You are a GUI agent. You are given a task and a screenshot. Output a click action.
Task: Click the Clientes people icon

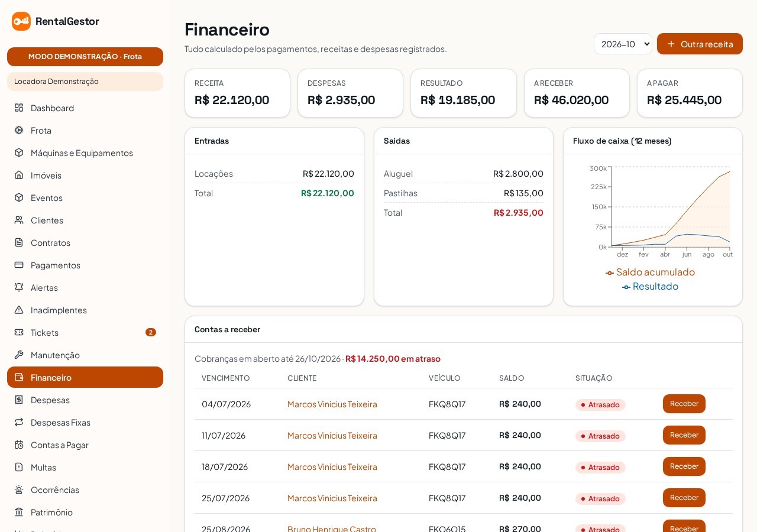[19, 220]
